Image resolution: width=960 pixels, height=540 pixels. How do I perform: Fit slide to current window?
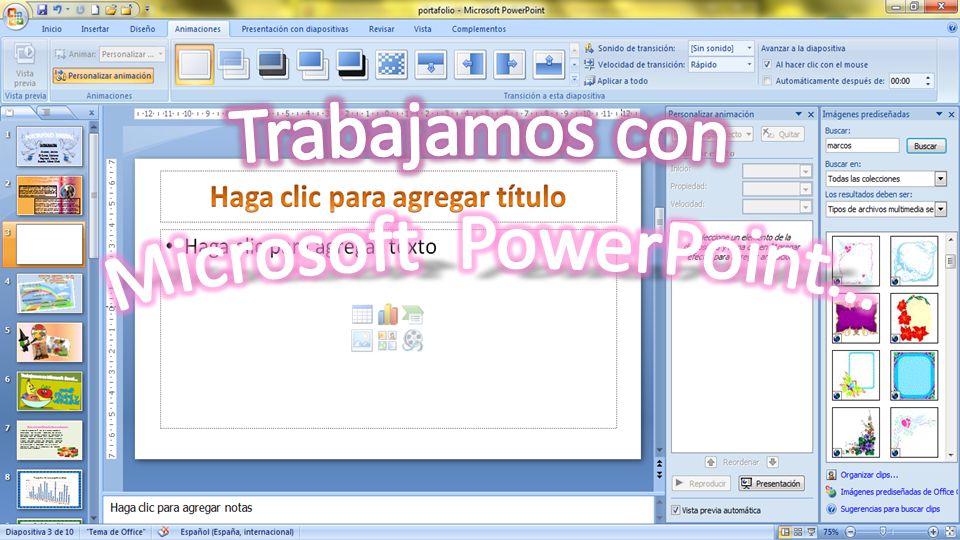950,532
